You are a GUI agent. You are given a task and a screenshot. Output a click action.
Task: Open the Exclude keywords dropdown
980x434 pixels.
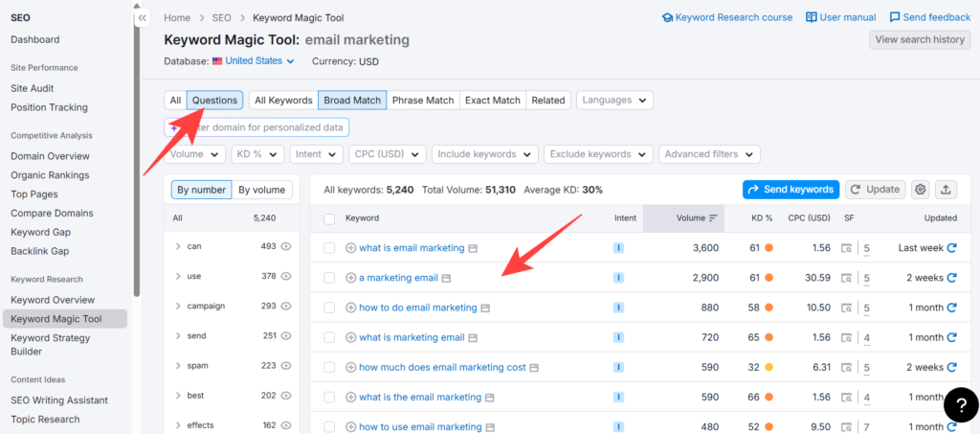pos(598,154)
